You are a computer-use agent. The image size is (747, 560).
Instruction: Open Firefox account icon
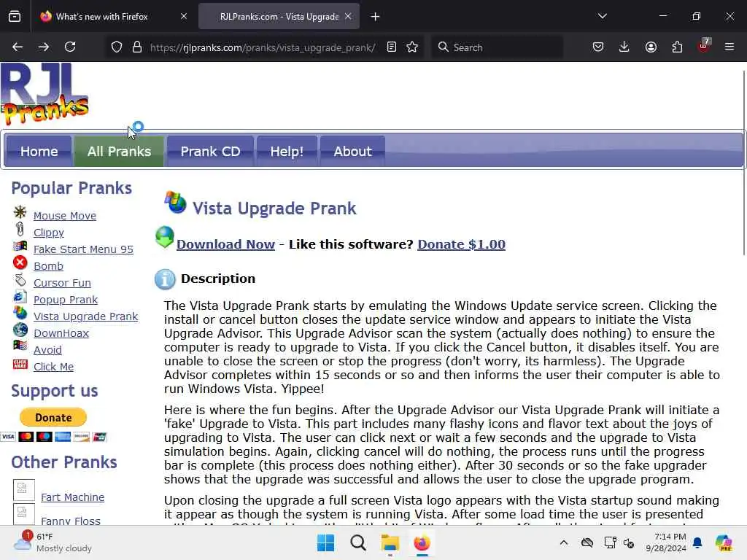(x=651, y=47)
